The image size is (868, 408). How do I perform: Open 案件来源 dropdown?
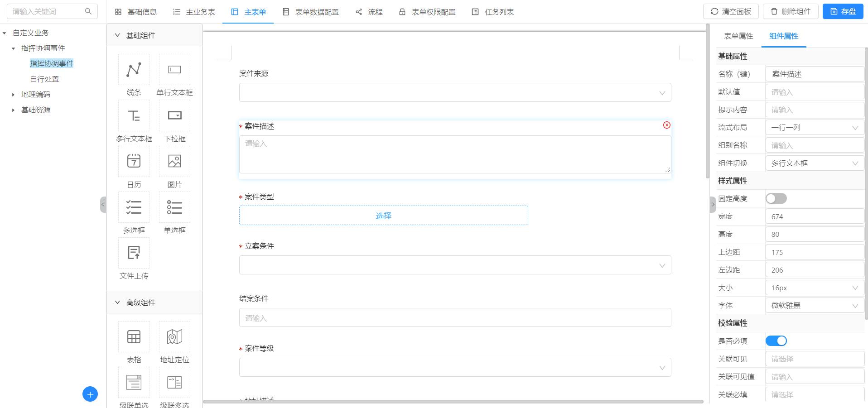click(x=455, y=93)
